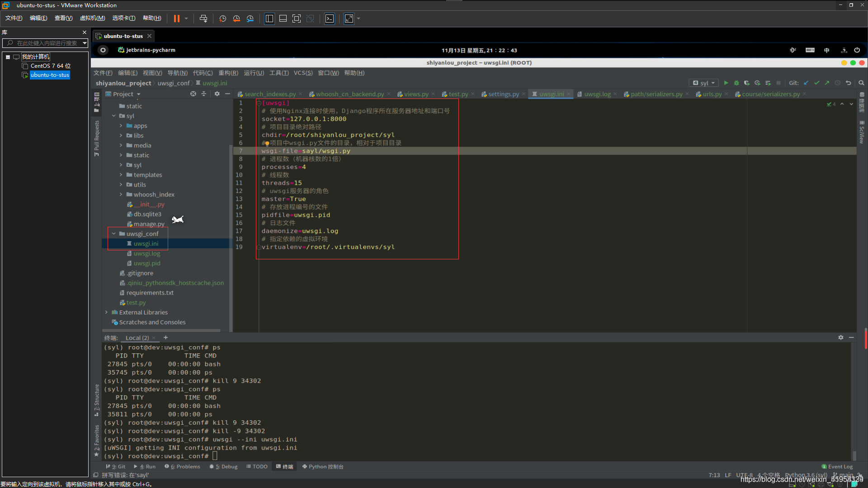This screenshot has height=488, width=868.
Task: Open the Event Log
Action: [837, 466]
